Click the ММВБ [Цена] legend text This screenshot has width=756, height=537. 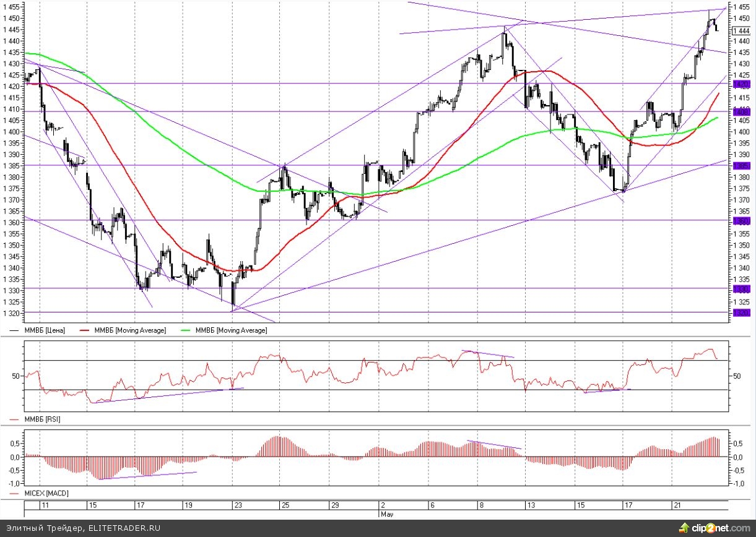click(45, 331)
